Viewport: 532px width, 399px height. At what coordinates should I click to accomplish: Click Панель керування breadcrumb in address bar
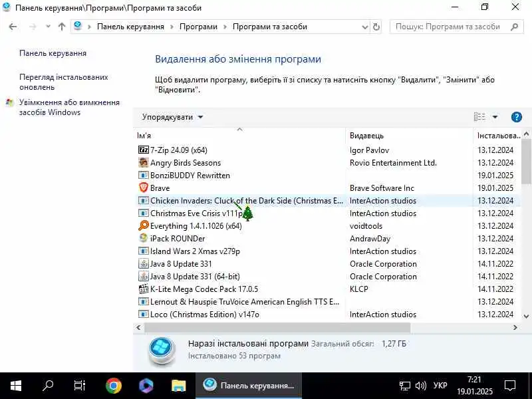pos(130,27)
